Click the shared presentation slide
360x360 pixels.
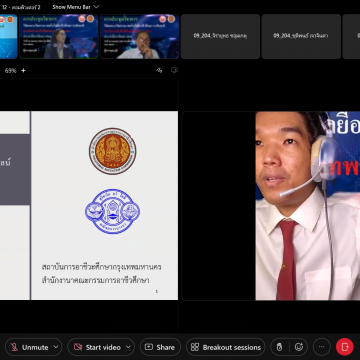[89, 205]
